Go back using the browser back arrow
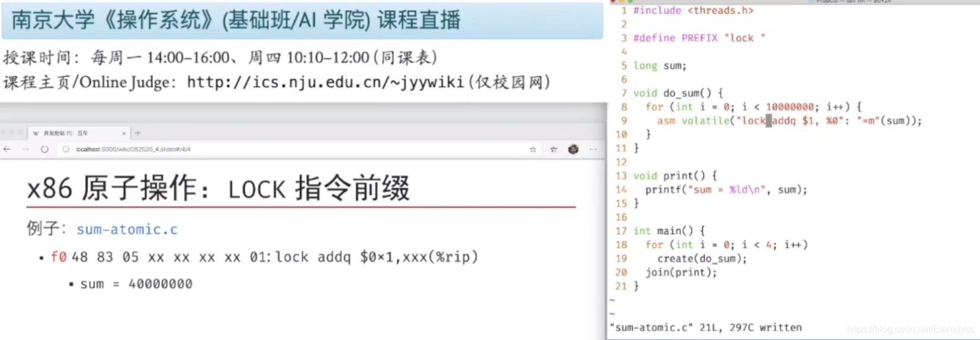Viewport: 980px width, 340px height. (x=7, y=149)
